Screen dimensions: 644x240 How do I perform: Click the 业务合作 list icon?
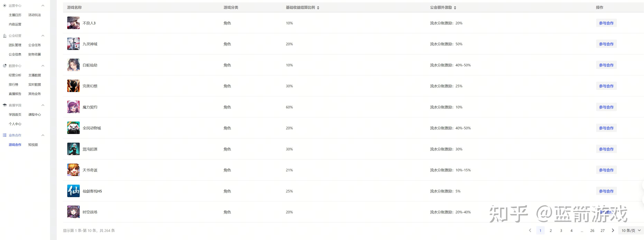coord(4,135)
